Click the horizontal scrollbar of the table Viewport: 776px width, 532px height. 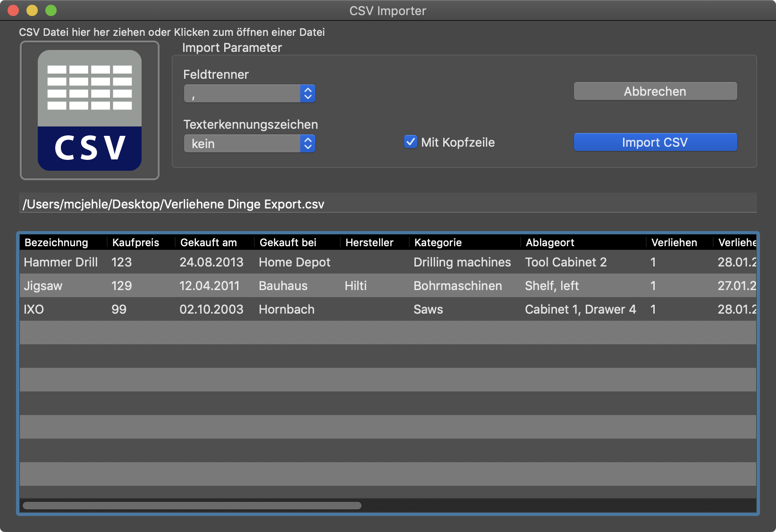pyautogui.click(x=192, y=506)
